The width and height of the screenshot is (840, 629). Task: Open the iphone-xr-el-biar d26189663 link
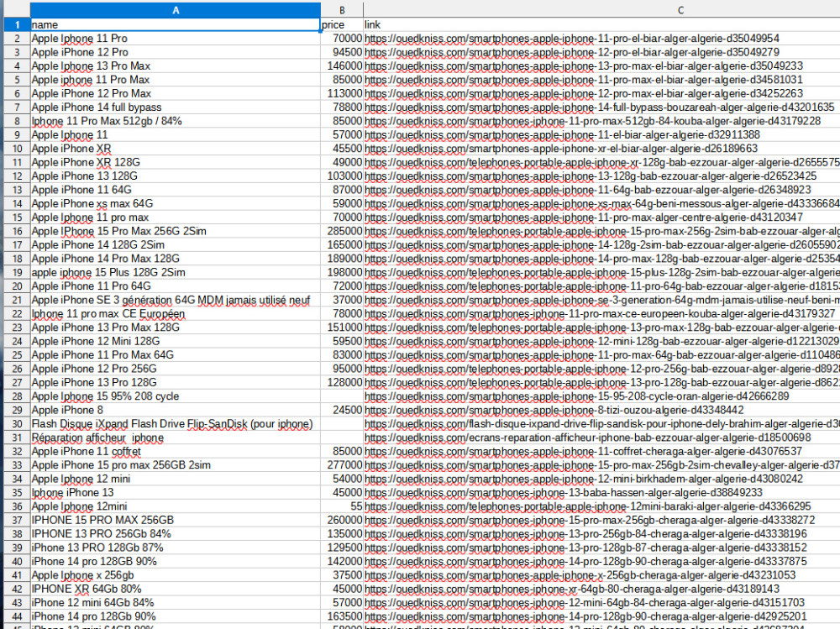click(x=561, y=149)
